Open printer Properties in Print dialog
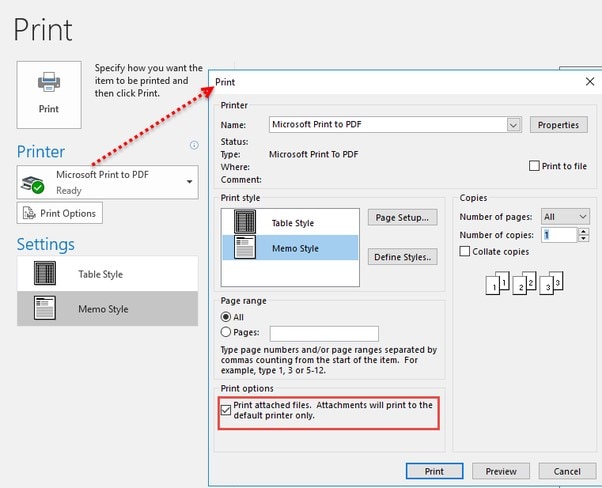Screen dimensions: 602x488 pyautogui.click(x=558, y=125)
